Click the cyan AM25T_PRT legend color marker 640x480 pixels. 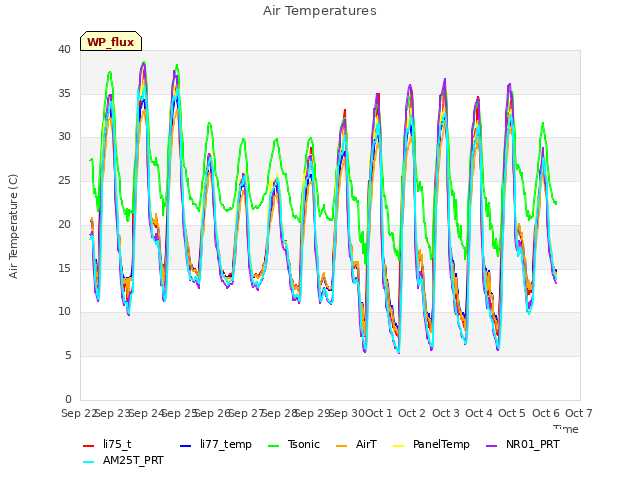coord(89,462)
